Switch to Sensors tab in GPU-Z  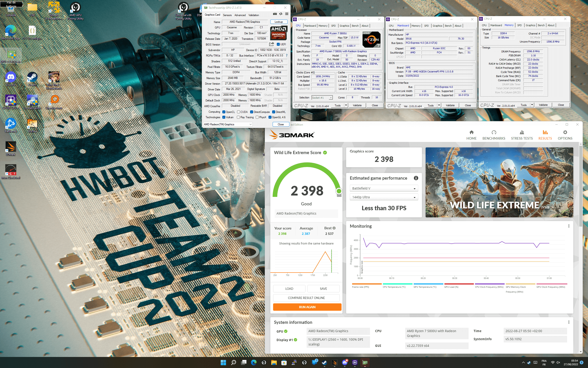coord(227,15)
